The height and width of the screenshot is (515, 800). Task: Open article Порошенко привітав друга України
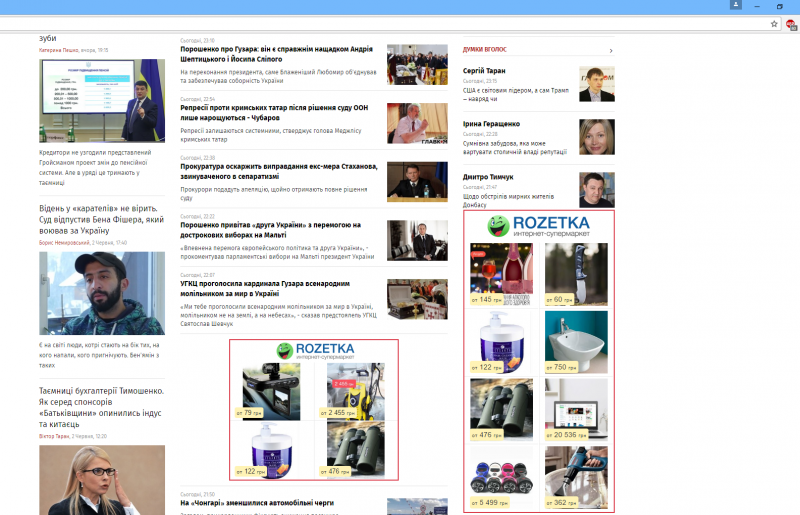click(270, 230)
